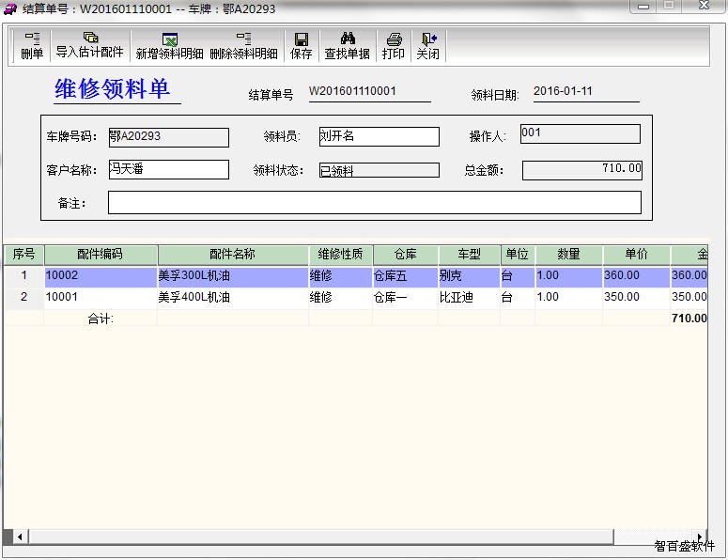Click the 美孚400L机油 cell

(233, 297)
